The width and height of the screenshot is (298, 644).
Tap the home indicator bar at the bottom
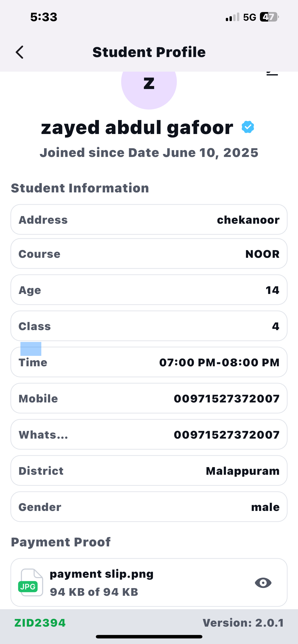(149, 637)
